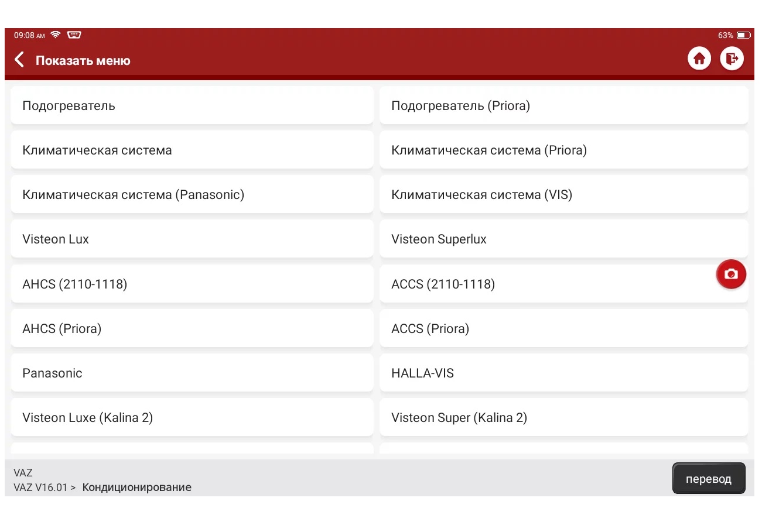762x532 pixels.
Task: Tap the Показать меню title
Action: pos(83,60)
